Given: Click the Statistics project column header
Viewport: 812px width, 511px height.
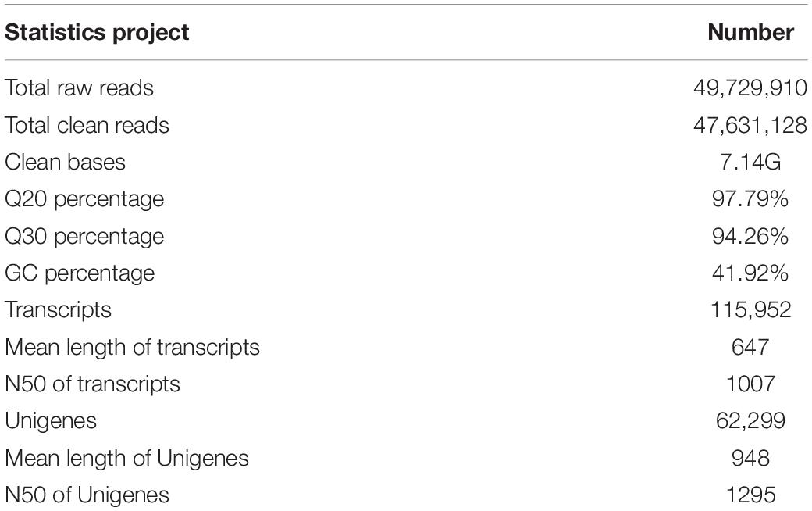Looking at the screenshot, I should pos(97,33).
